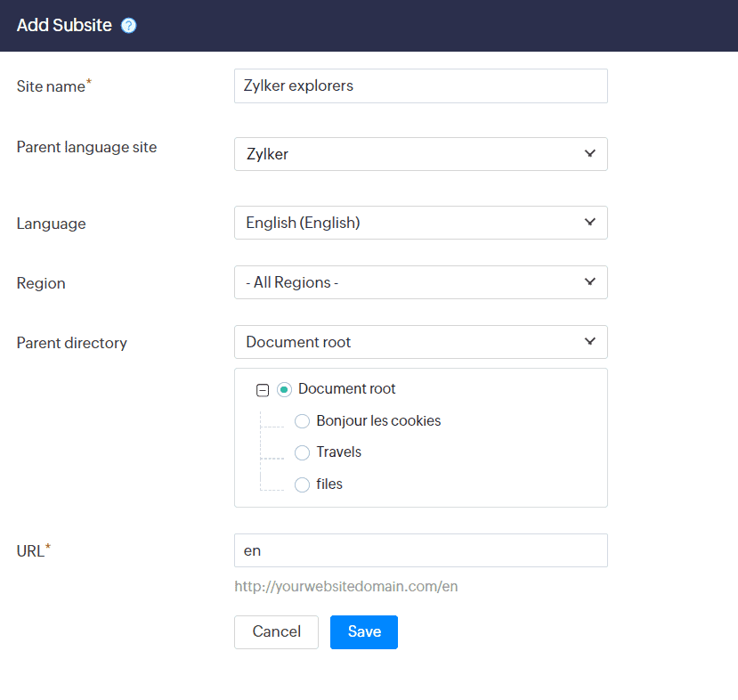Collapse the Document root tree node
Image resolution: width=738 pixels, height=700 pixels.
[263, 390]
